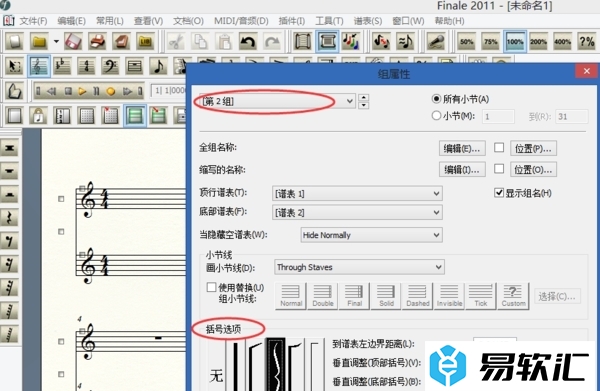Select the Measure tool
600x391 pixels.
(x=134, y=67)
